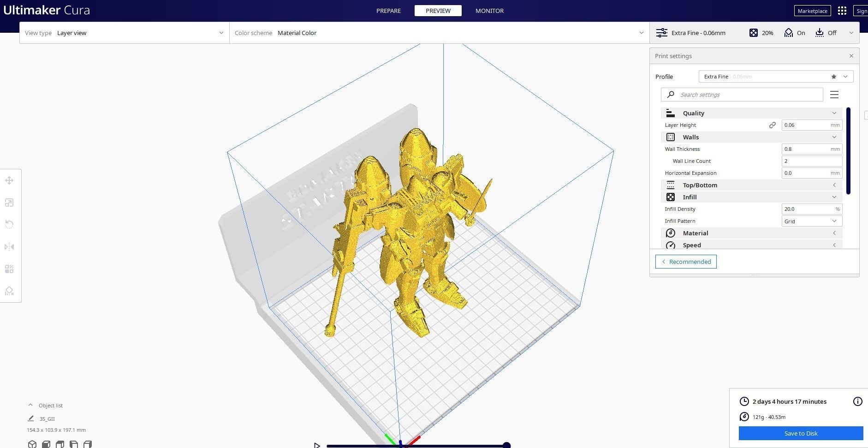Select the Rotate tool in left toolbar
868x448 pixels.
[x=9, y=225]
